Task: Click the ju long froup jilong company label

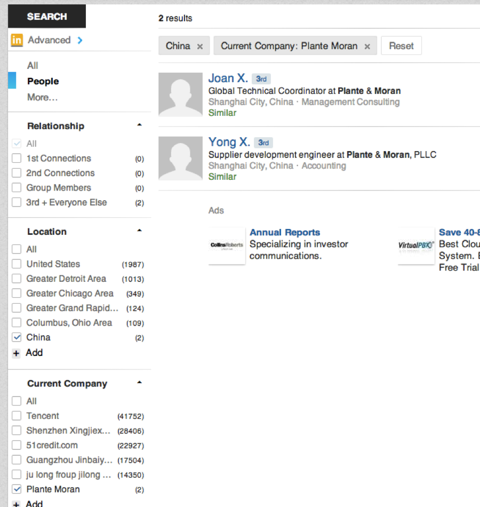Action: 69,475
